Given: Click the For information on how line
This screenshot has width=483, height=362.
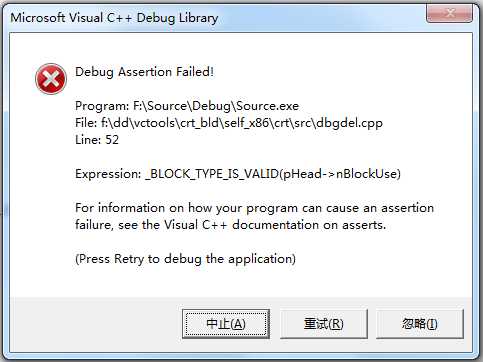Looking at the screenshot, I should 254,208.
